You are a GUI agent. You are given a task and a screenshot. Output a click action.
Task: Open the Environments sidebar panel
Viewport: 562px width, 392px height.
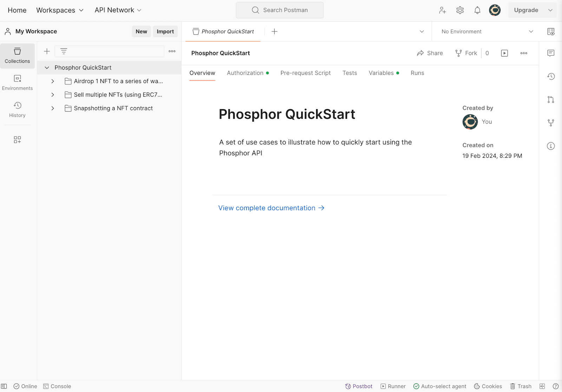pyautogui.click(x=17, y=83)
